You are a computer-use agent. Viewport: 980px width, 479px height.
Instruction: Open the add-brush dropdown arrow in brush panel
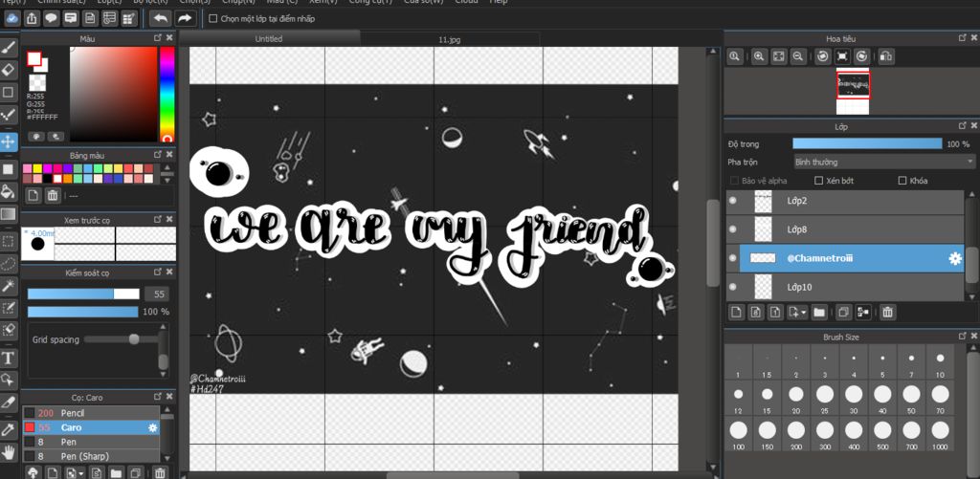[81, 472]
